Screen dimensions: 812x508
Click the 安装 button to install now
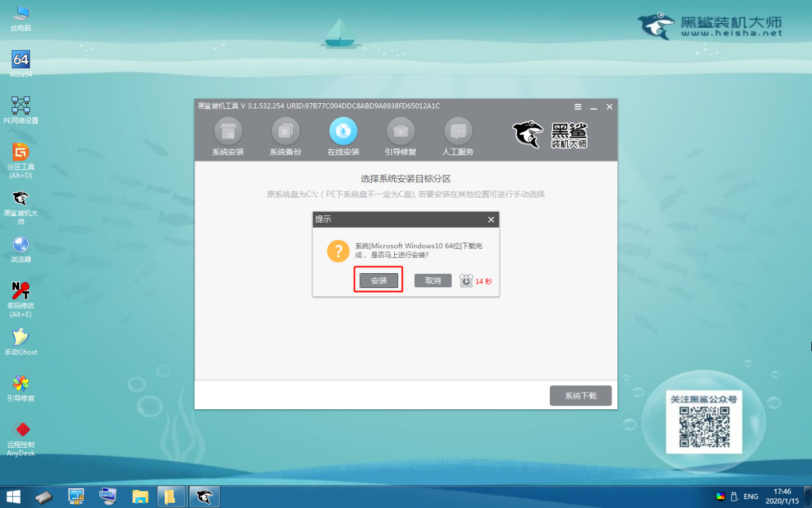pyautogui.click(x=377, y=280)
